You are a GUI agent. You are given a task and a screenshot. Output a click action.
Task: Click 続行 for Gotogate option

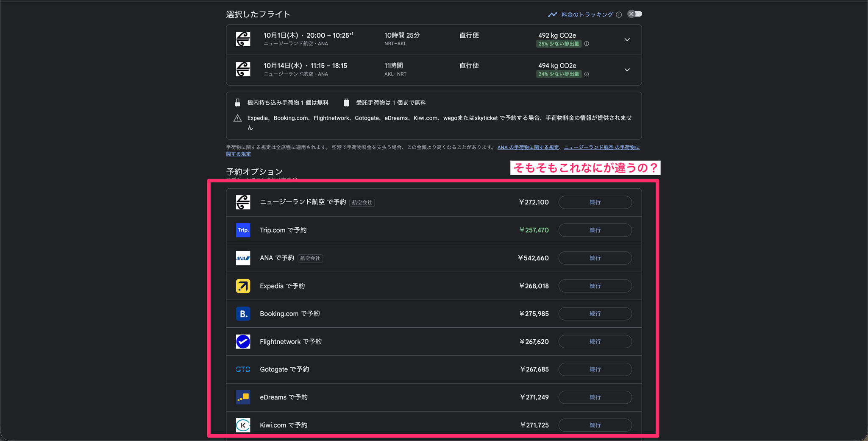pos(595,369)
